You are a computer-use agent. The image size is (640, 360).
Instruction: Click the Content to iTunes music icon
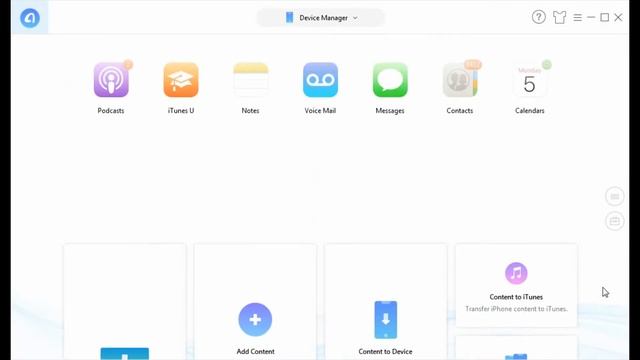click(516, 273)
